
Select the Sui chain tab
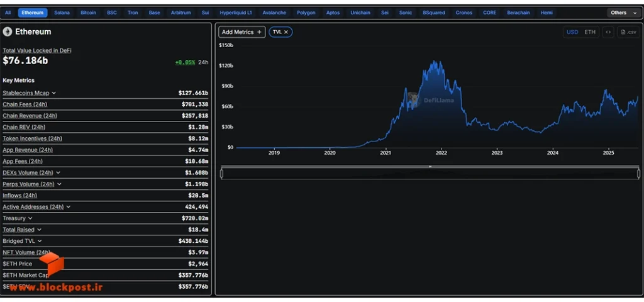(x=206, y=13)
